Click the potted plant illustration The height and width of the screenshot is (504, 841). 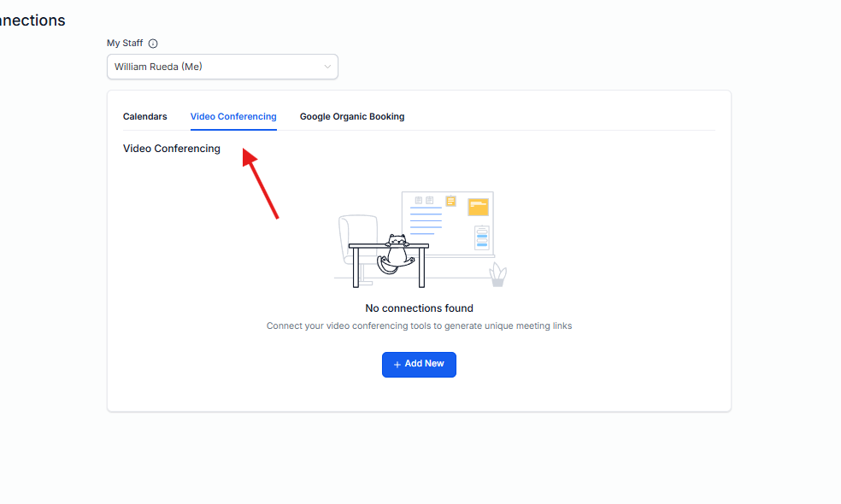click(x=497, y=275)
